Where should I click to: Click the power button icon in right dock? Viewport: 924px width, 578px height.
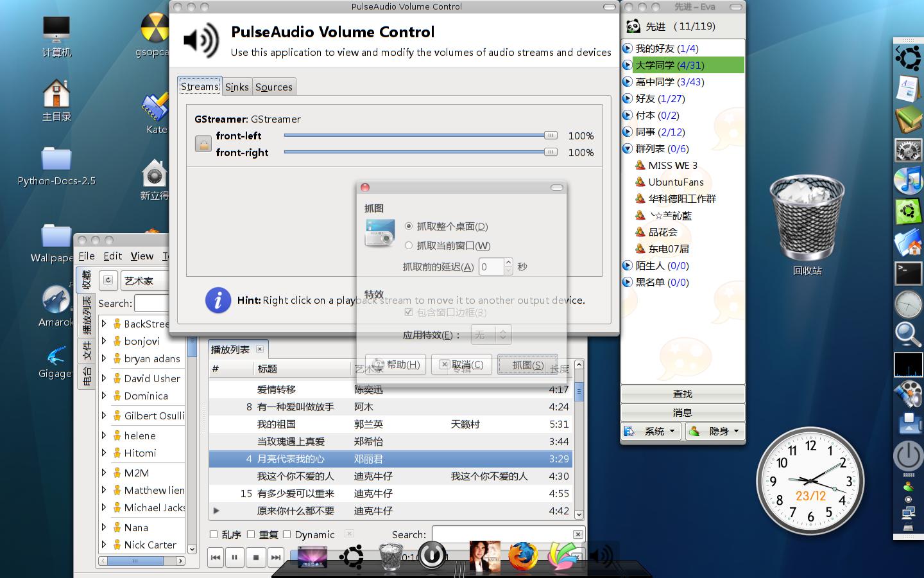(x=909, y=455)
